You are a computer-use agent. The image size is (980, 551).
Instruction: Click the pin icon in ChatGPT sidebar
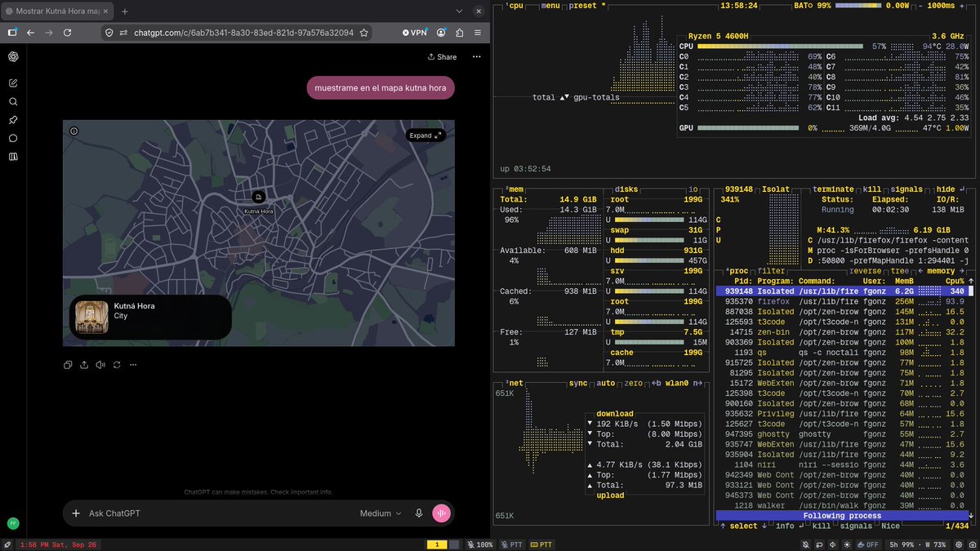(13, 120)
